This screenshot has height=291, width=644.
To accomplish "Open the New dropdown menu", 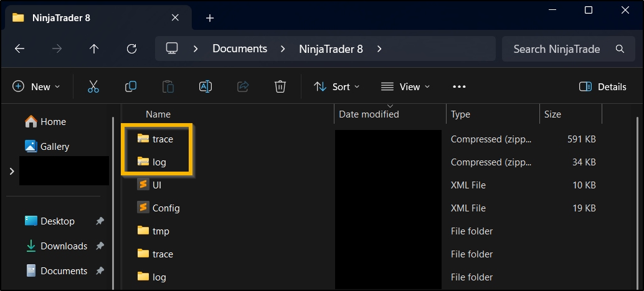I will tap(36, 87).
